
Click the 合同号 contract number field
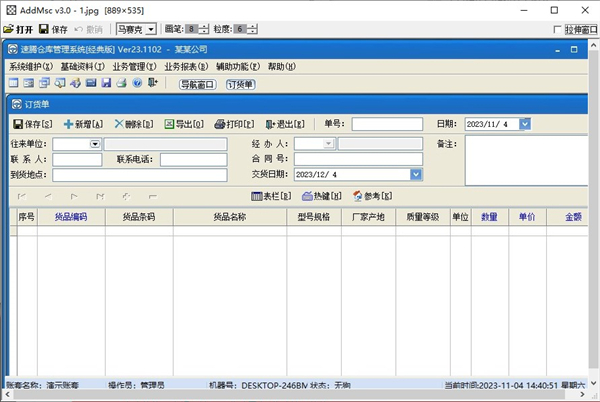point(358,159)
